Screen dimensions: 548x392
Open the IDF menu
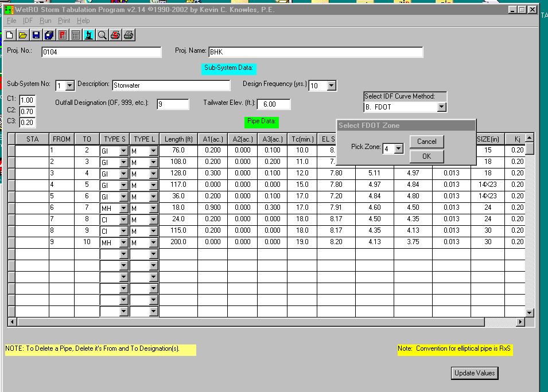click(x=28, y=21)
